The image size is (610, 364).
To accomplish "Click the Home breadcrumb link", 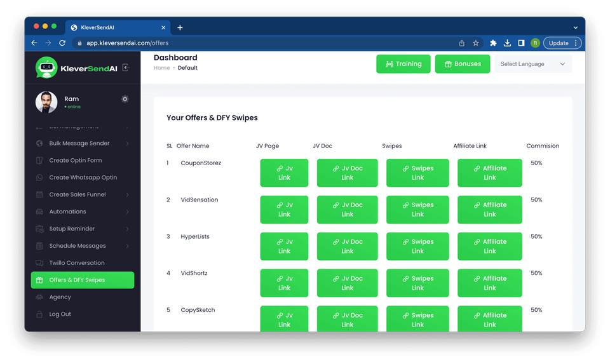I will [162, 68].
